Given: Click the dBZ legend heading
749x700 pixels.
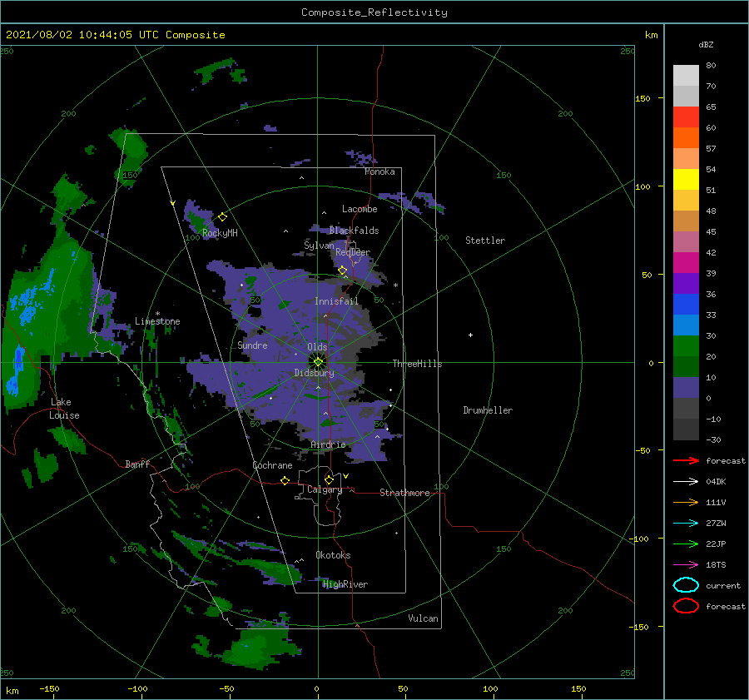Looking at the screenshot, I should (x=706, y=44).
